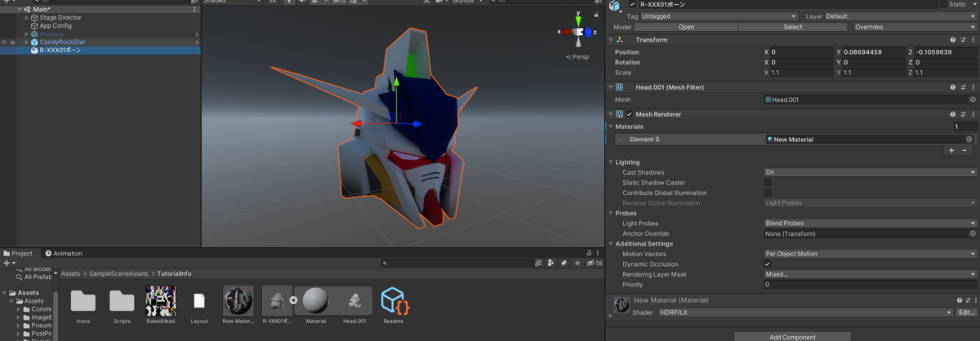Toggle Dynamic Occlusion checkbox

(767, 264)
